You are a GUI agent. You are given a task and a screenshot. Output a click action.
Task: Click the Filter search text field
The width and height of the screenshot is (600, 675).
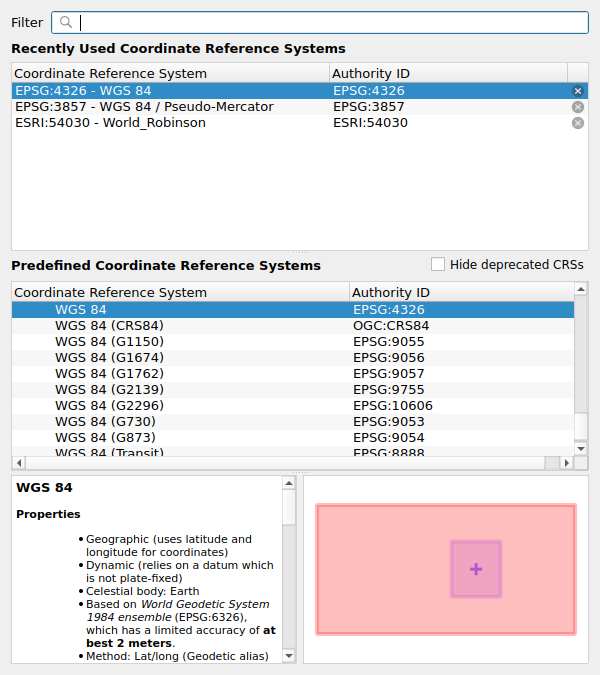pos(320,22)
